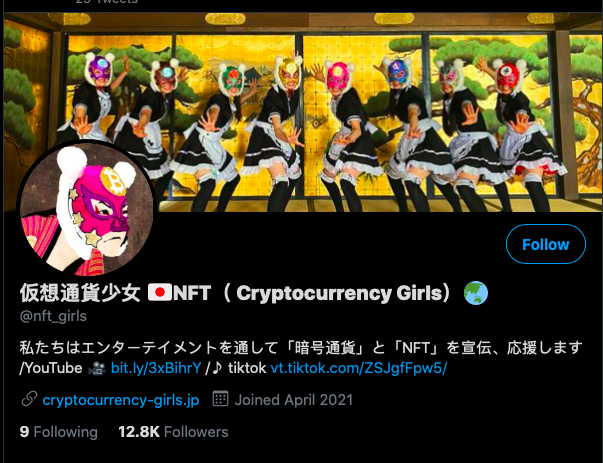The height and width of the screenshot is (463, 603).
Task: Click the Joined April 2021 text
Action: tap(293, 400)
